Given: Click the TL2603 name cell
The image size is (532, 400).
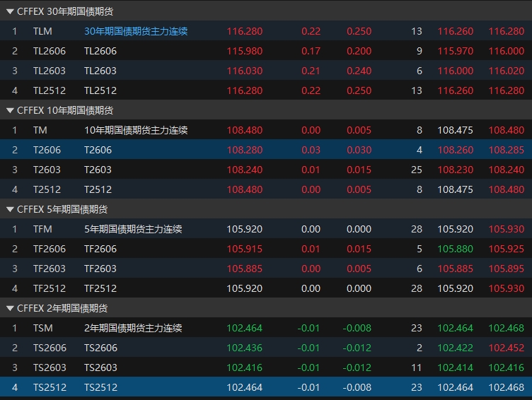Looking at the screenshot, I should click(100, 71).
